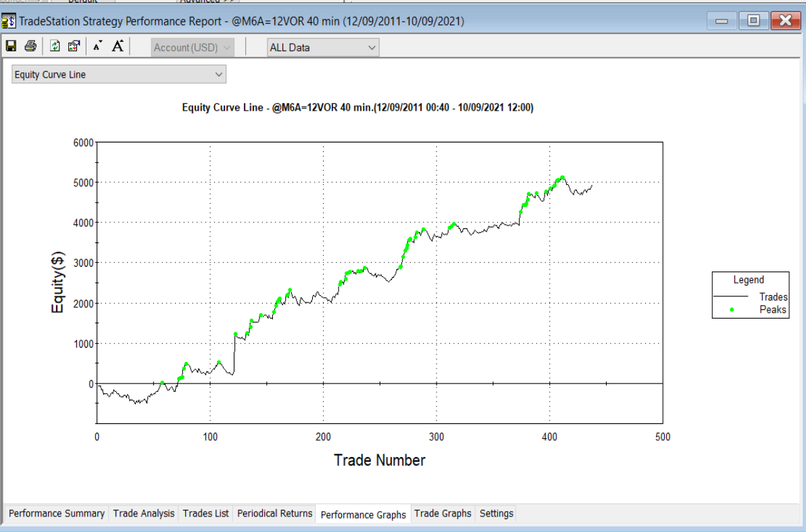Open the Trades List tab
Image resolution: width=806 pixels, height=532 pixels.
pyautogui.click(x=205, y=513)
